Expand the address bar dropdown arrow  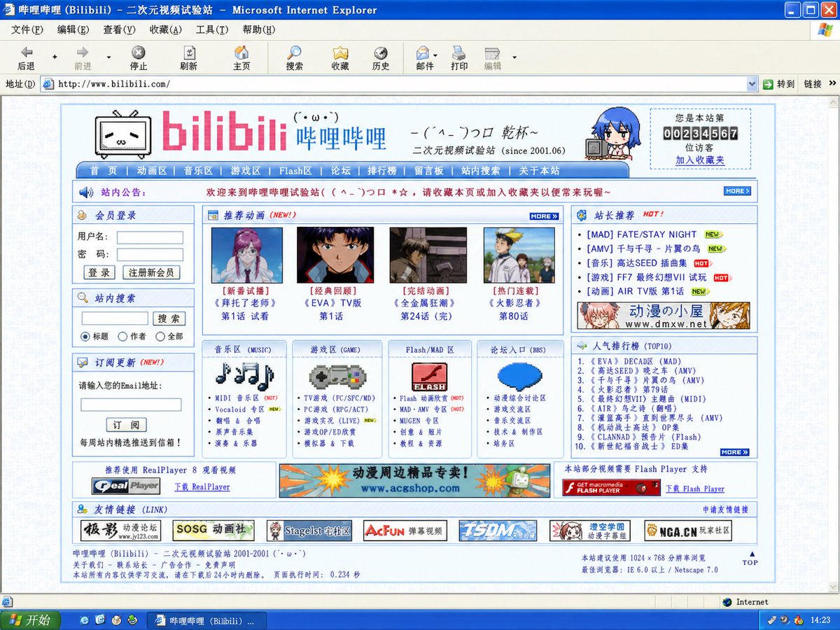pos(752,84)
